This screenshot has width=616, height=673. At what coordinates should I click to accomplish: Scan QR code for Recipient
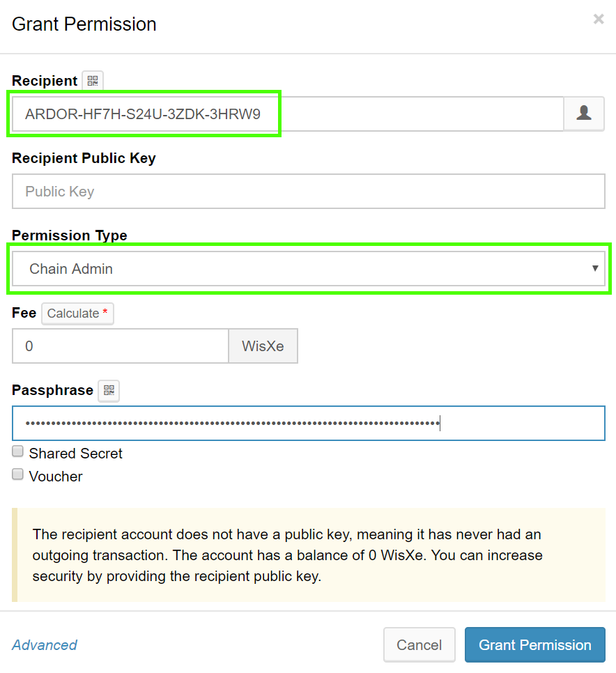(93, 81)
